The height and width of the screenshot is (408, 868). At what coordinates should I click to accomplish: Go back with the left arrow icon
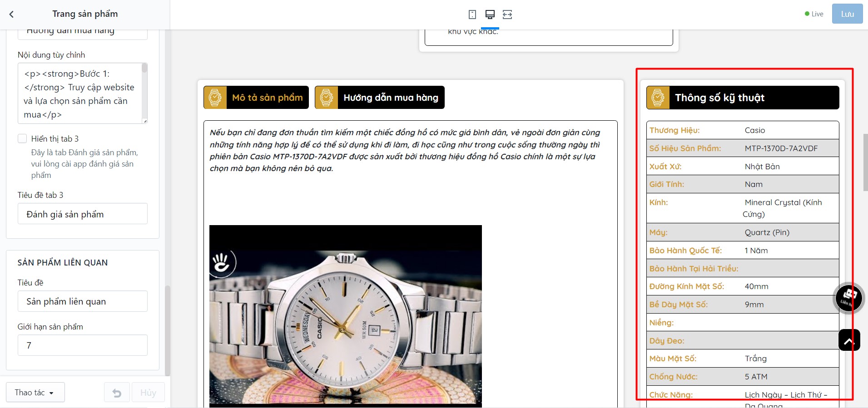point(11,14)
